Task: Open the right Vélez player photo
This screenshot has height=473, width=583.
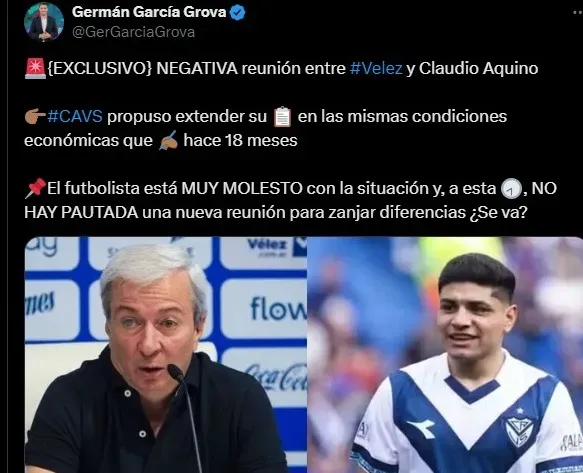Action: [x=445, y=355]
